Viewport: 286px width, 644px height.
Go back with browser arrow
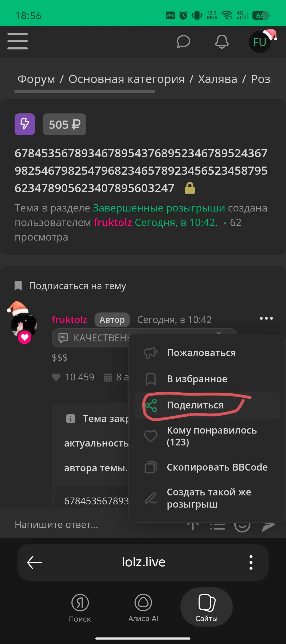click(x=35, y=563)
